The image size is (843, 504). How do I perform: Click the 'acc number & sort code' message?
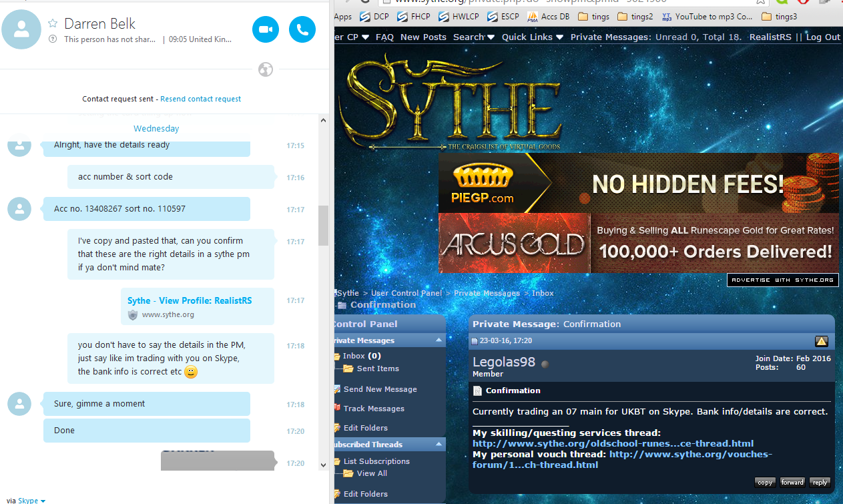click(x=171, y=177)
